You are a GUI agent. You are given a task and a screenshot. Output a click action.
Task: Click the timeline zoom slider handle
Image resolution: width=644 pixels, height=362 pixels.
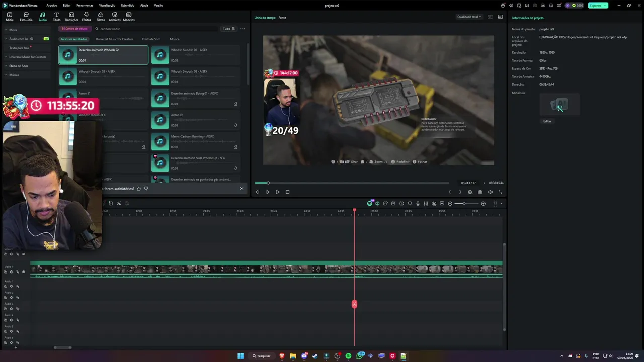464,203
